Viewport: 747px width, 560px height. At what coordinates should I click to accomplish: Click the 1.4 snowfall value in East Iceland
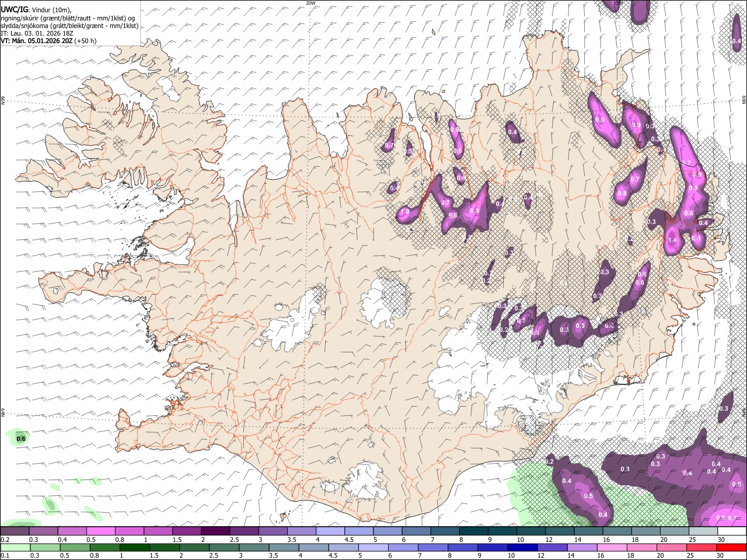click(x=672, y=240)
